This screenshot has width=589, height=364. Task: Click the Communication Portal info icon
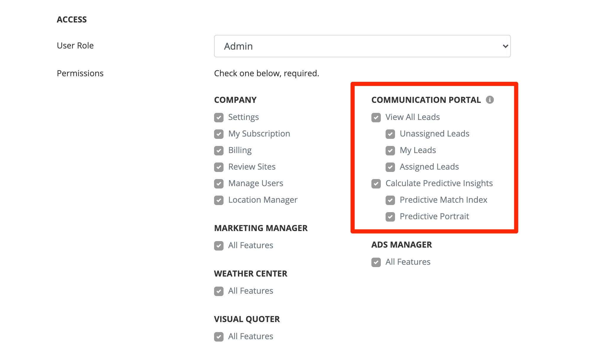490,100
